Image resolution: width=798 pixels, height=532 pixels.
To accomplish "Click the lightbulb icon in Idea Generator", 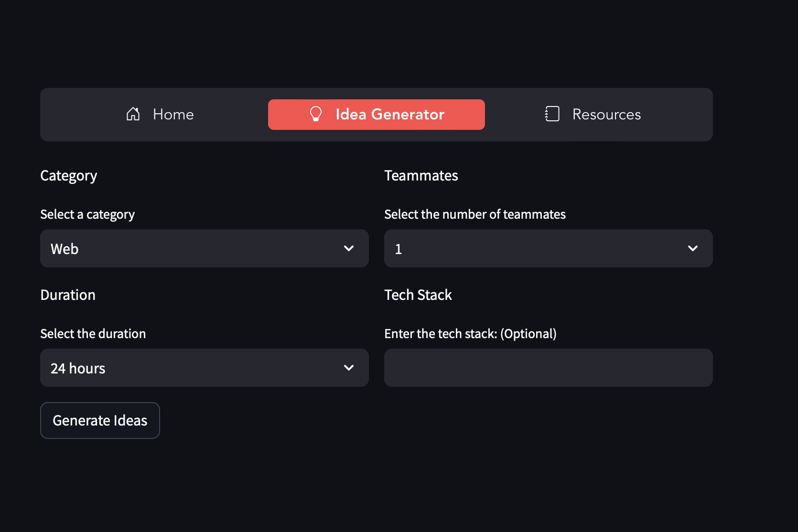I will tap(316, 114).
